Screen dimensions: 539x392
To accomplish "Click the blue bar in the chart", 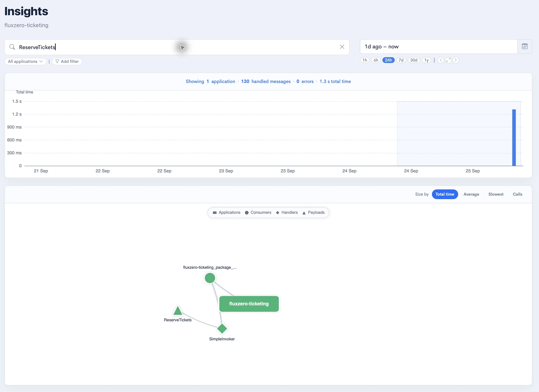I will [514, 138].
